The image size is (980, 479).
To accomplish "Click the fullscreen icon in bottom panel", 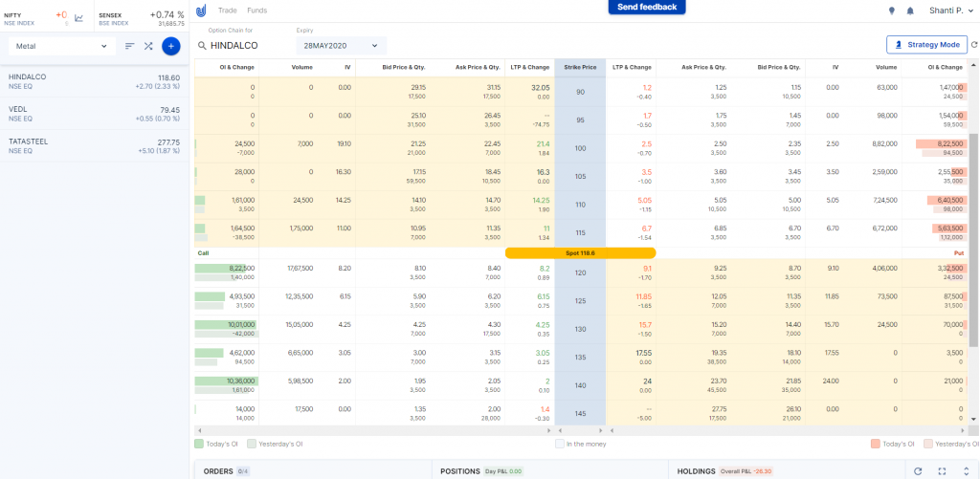I will pyautogui.click(x=942, y=471).
